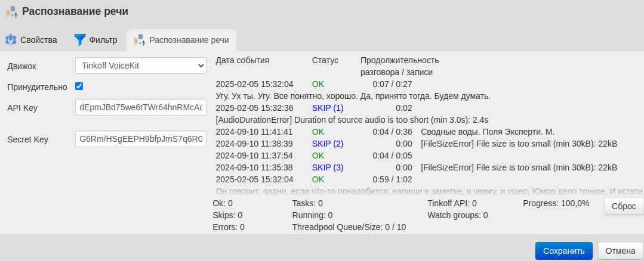Click the funnel icon on Фильтр tab
The image size is (644, 261).
click(x=80, y=40)
